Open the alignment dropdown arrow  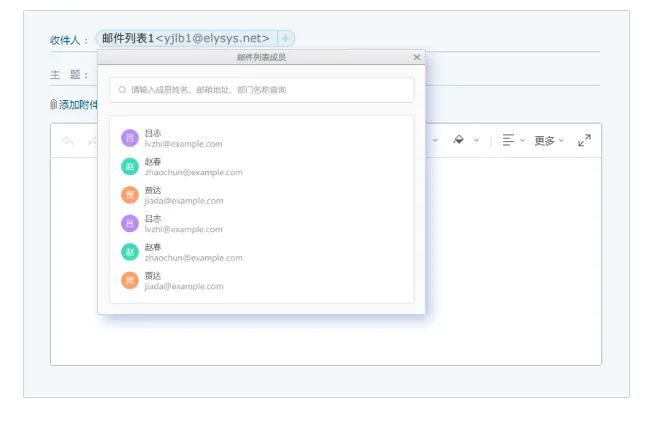pyautogui.click(x=522, y=140)
